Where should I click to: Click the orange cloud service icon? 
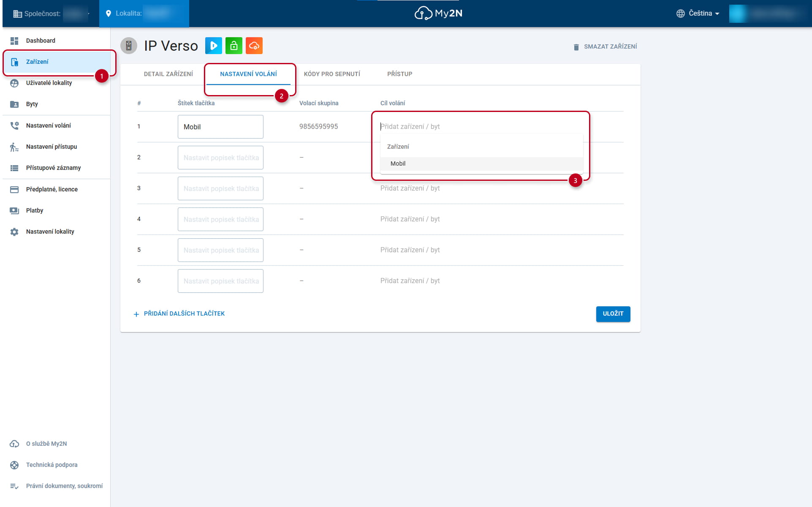[x=254, y=46]
